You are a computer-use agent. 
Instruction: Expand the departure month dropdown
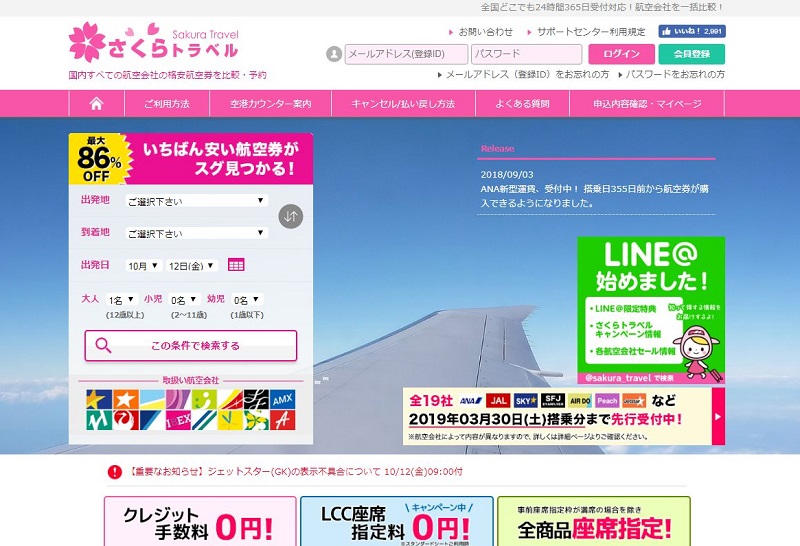point(143,266)
